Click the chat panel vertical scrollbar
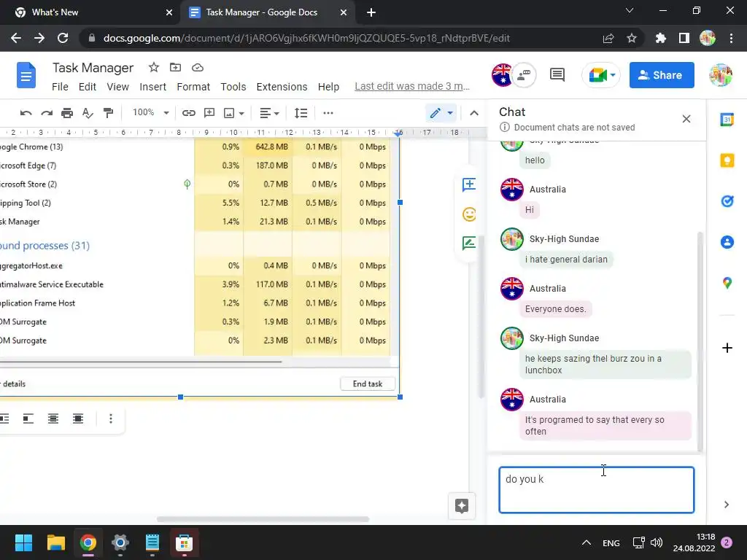This screenshot has height=560, width=747. coord(700,341)
